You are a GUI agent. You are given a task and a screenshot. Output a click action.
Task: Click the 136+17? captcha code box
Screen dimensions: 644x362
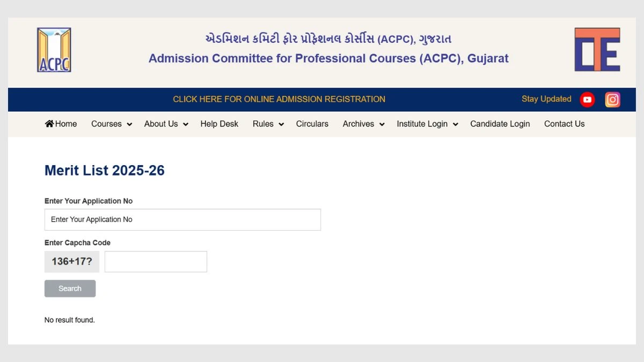(72, 262)
